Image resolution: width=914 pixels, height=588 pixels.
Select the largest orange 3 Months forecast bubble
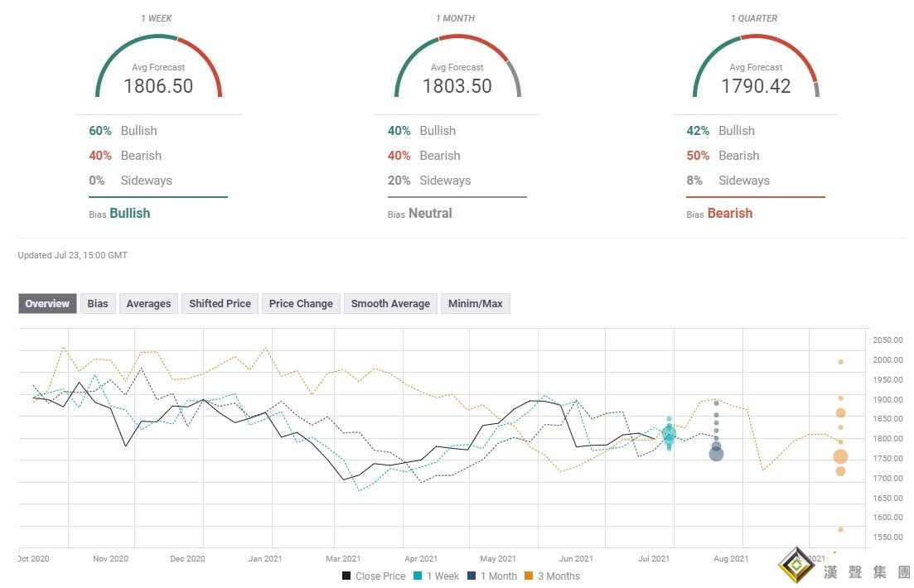tap(840, 456)
